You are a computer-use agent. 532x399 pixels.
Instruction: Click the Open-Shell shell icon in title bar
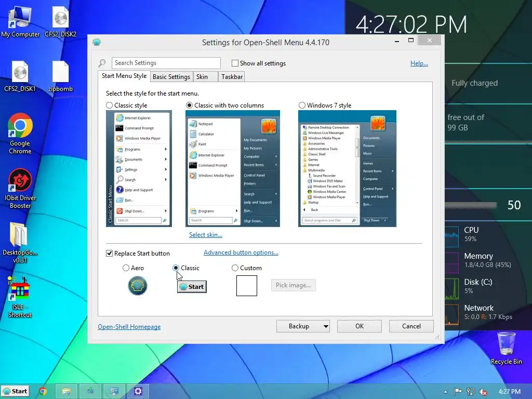(97, 42)
